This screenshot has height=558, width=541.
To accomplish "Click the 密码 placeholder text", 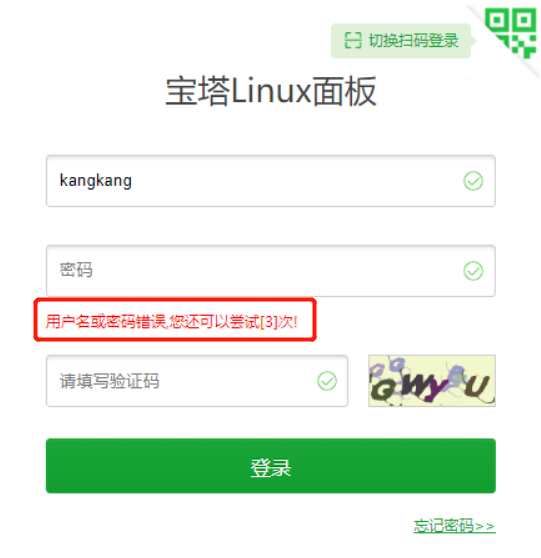I will [76, 270].
